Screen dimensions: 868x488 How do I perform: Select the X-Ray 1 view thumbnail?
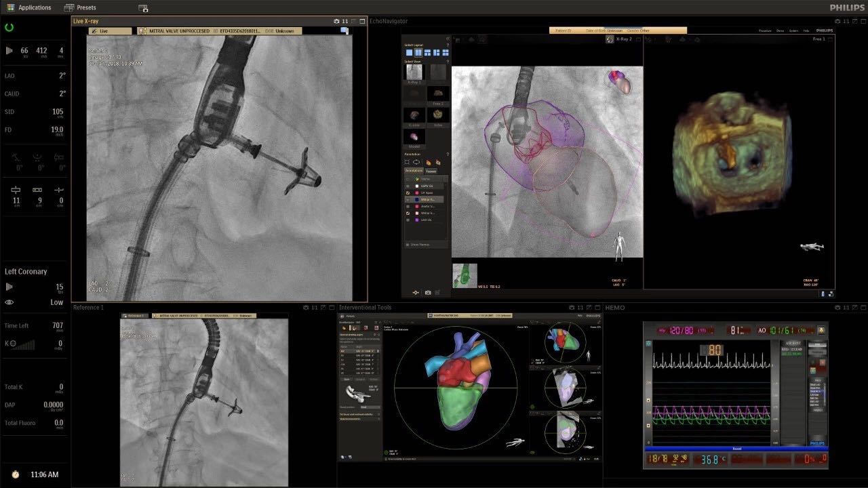click(x=414, y=72)
